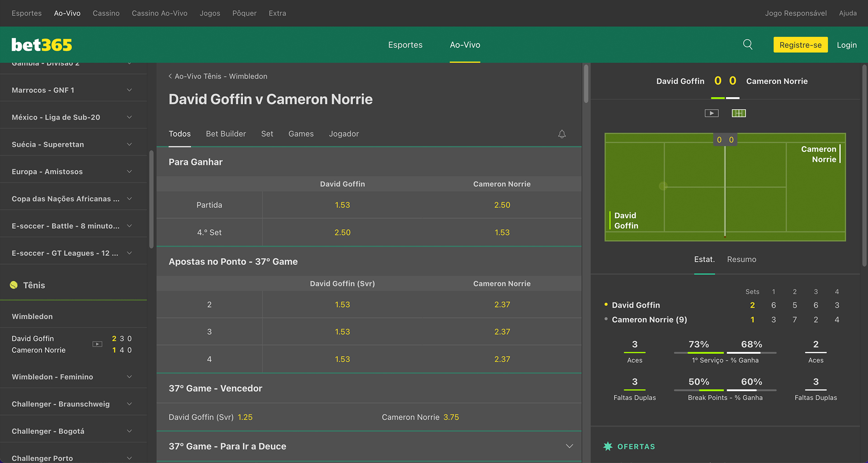This screenshot has width=868, height=463.
Task: Bet Goffin point 2 odds 1.53
Action: click(342, 304)
